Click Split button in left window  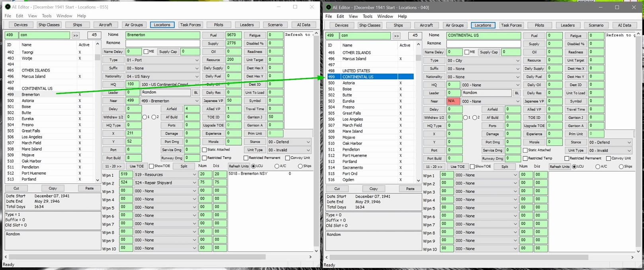(184, 166)
